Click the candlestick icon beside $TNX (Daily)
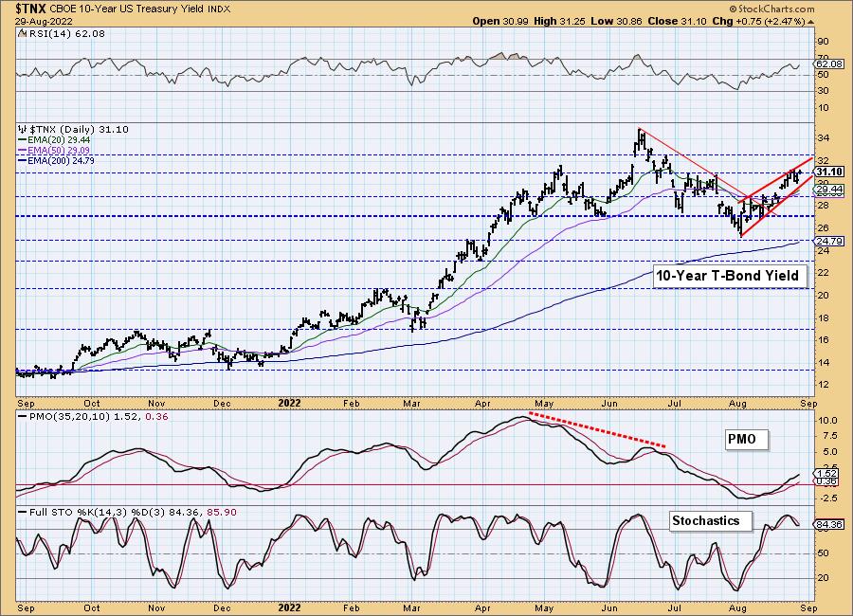 pyautogui.click(x=23, y=130)
